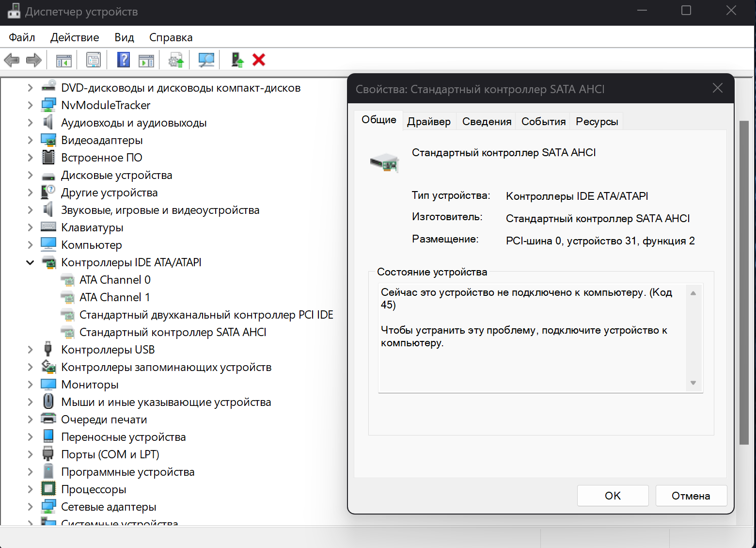Open the Действие menu

coord(75,37)
